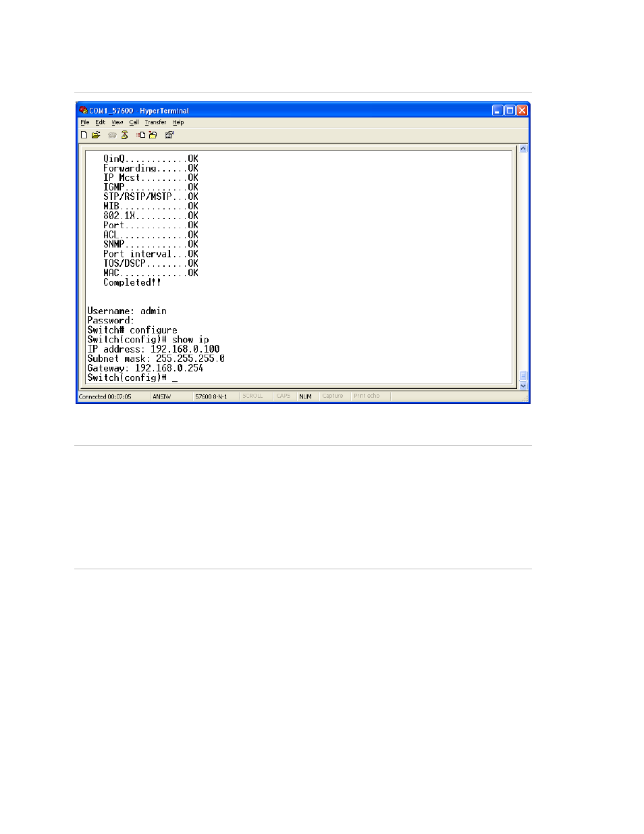Screen dimensions: 644x834
Task: Click the window resize grip corner
Action: [525, 398]
